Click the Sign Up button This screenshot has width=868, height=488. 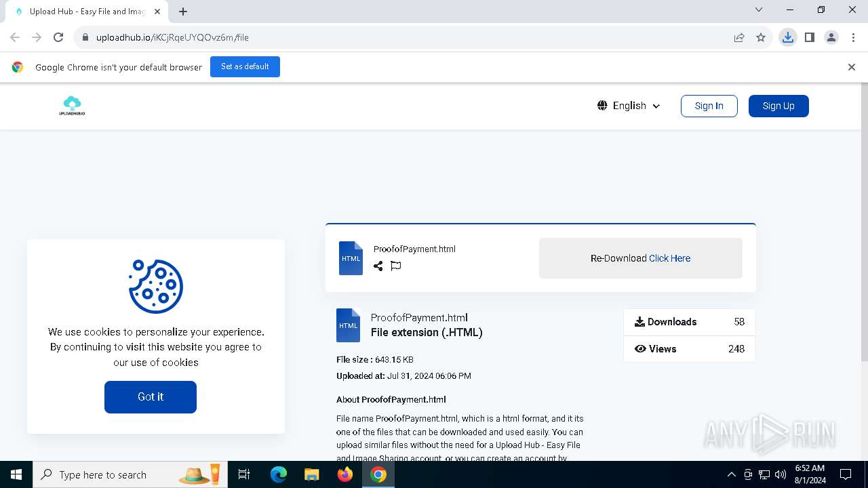click(x=778, y=106)
